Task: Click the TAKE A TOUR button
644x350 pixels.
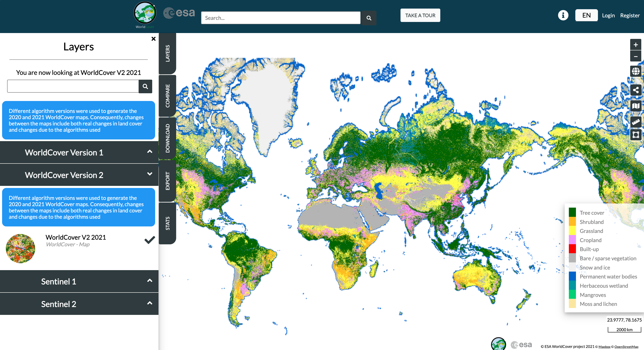Action: (420, 15)
